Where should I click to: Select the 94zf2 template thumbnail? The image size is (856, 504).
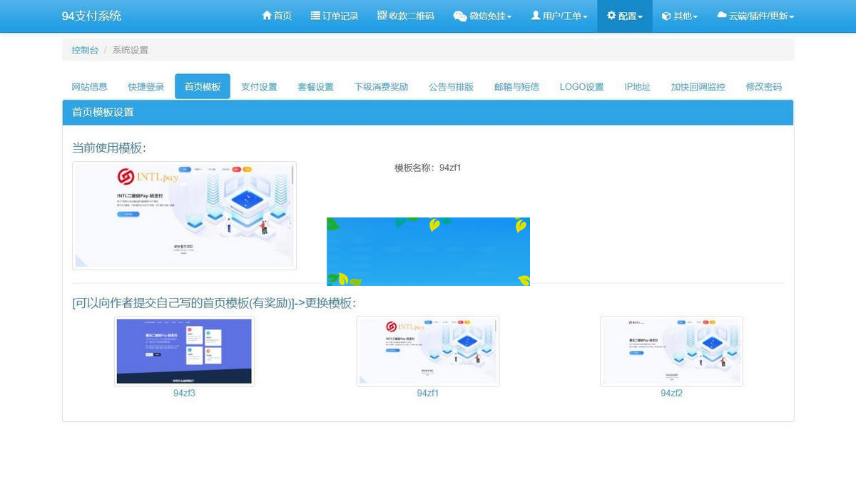pos(671,351)
